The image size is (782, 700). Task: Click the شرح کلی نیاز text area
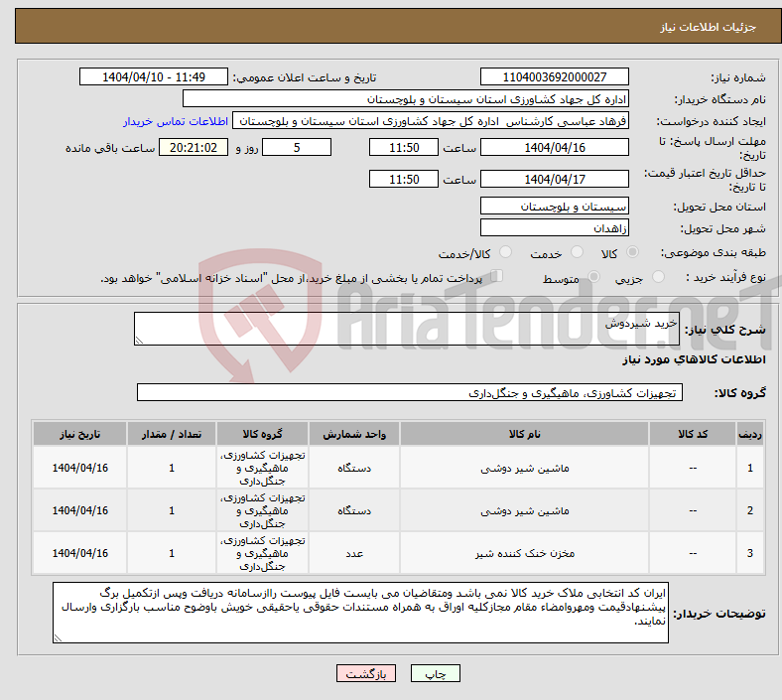click(x=407, y=329)
